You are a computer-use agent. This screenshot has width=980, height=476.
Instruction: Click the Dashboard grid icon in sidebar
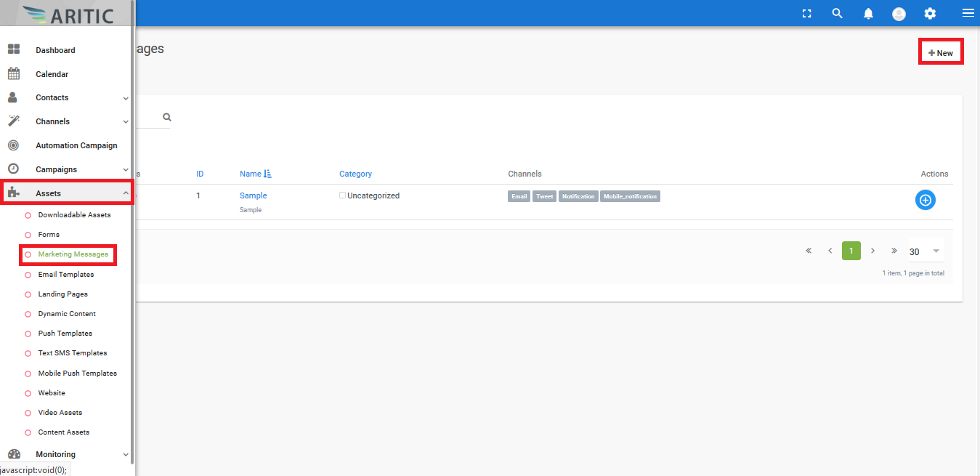coord(13,50)
